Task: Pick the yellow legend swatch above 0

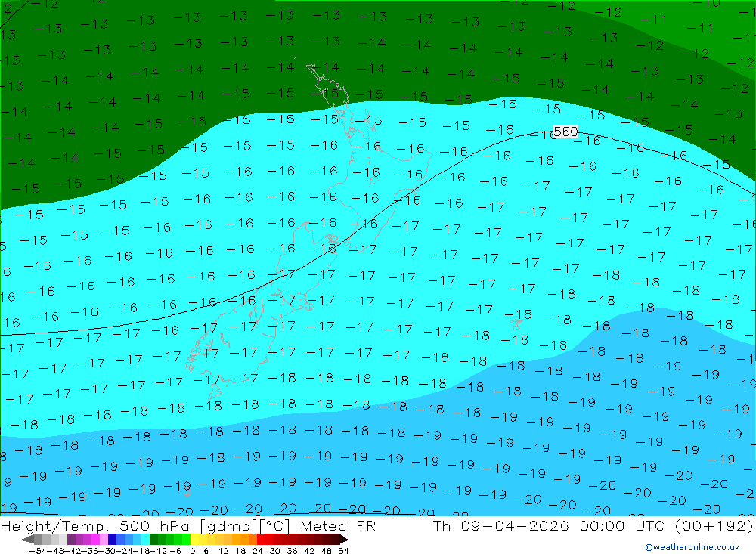Action: [195, 539]
